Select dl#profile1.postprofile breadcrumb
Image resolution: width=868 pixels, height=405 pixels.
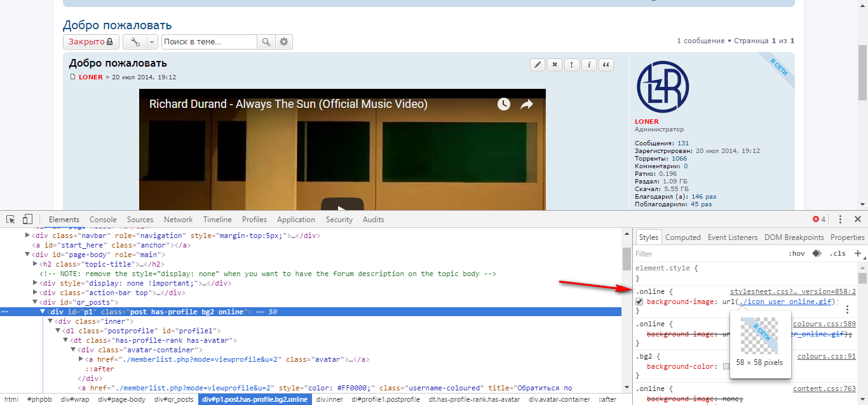tap(386, 399)
